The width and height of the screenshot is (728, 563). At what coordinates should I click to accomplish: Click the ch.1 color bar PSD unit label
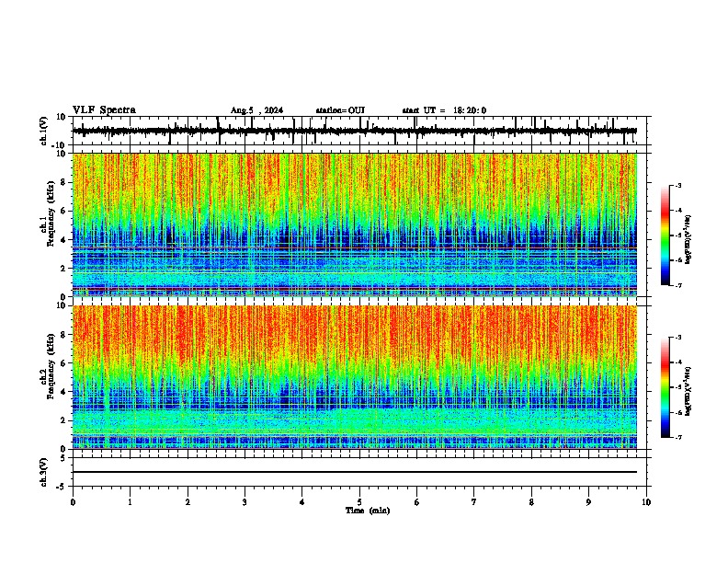(688, 240)
